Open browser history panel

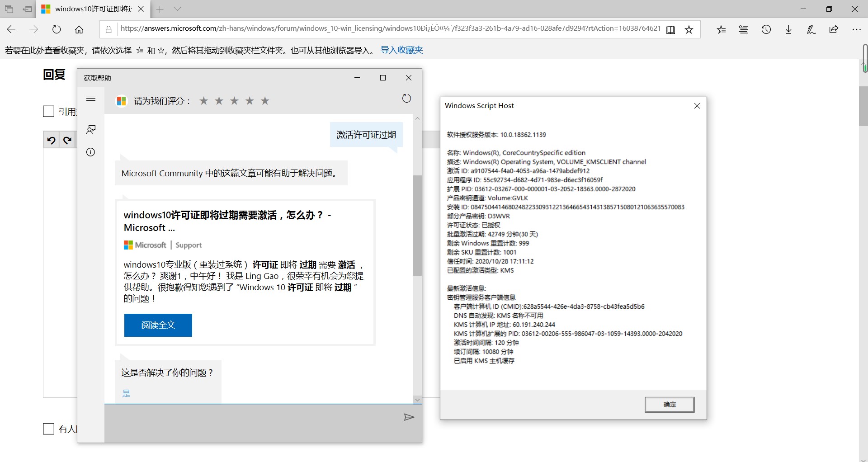coord(766,29)
